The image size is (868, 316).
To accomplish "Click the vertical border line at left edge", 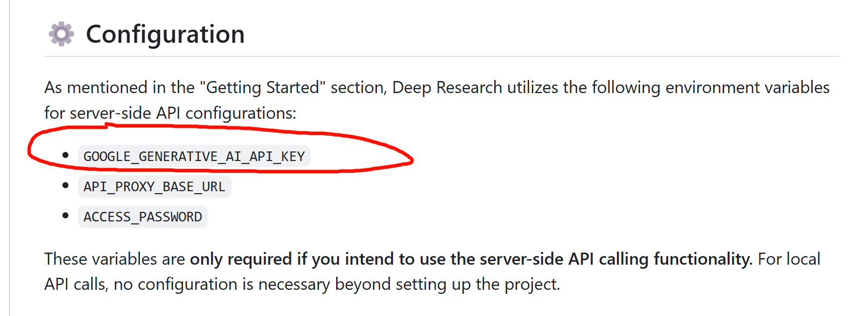I will click(10, 158).
